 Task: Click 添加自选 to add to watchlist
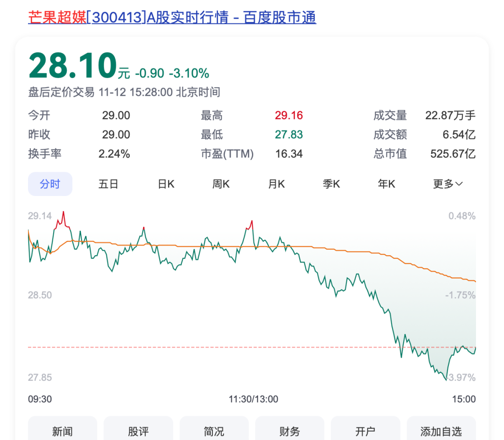coord(441,431)
